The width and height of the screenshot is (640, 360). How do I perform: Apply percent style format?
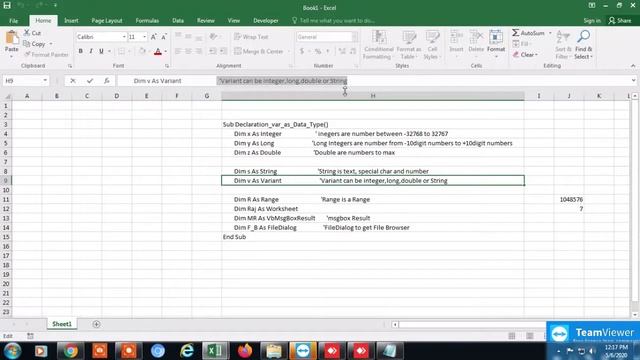pos(318,51)
